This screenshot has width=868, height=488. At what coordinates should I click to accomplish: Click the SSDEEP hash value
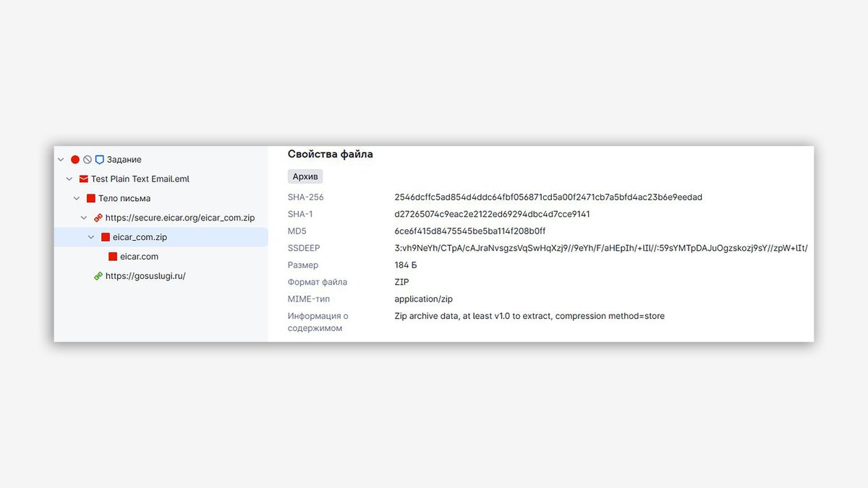601,248
